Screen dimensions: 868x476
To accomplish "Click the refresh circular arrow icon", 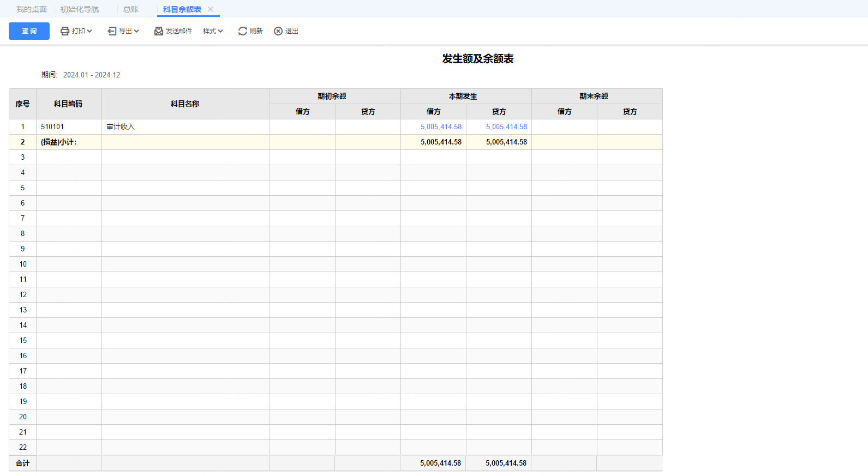I will 243,31.
